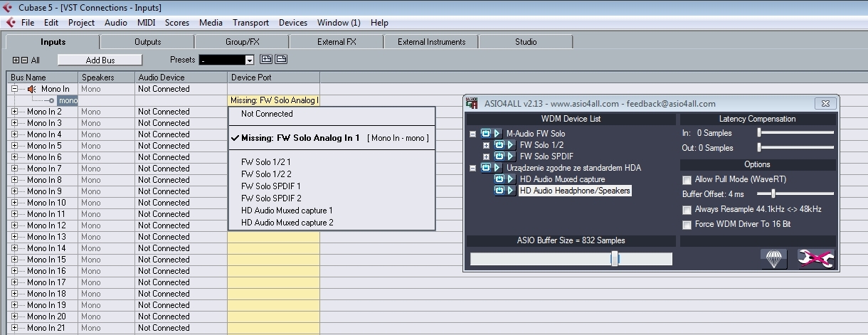The width and height of the screenshot is (868, 335).
Task: Click the ASIO4ALL icon in its title bar
Action: click(x=472, y=104)
